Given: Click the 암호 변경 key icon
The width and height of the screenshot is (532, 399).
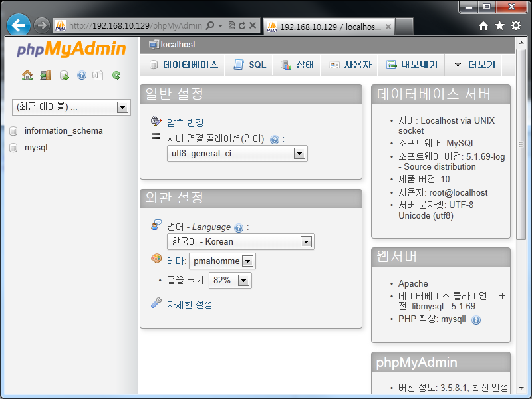Looking at the screenshot, I should coord(156,121).
